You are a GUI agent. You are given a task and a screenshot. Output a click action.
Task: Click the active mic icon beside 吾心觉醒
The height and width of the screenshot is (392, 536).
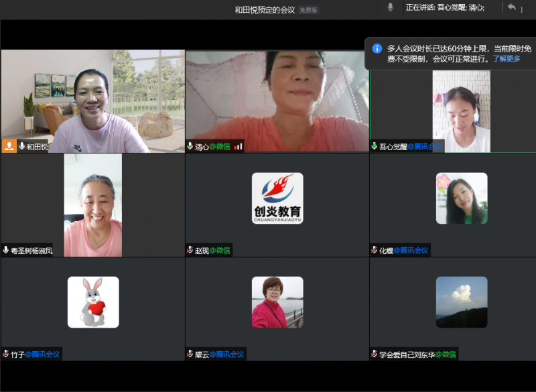pos(375,146)
